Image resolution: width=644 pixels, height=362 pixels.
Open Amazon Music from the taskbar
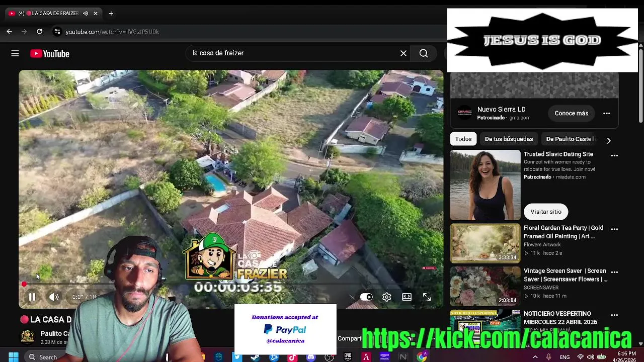tap(385, 357)
